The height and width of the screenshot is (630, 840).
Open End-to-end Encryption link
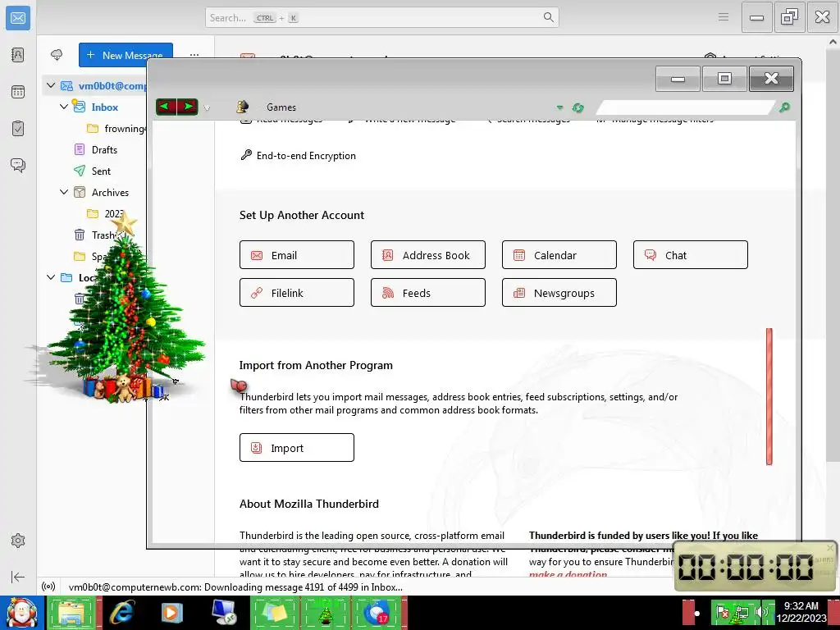(x=298, y=155)
